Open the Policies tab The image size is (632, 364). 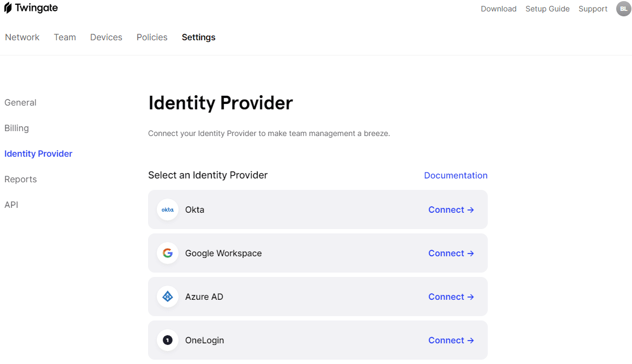(152, 37)
